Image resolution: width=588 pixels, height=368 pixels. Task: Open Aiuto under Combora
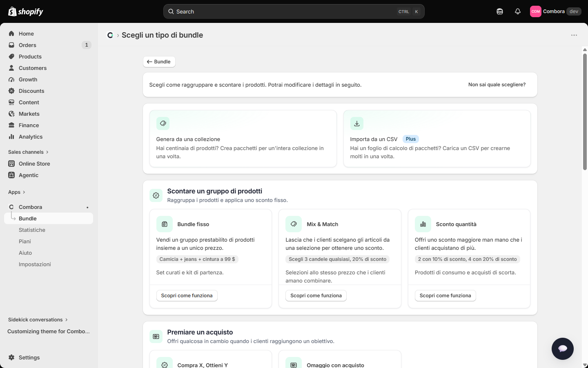click(49, 253)
